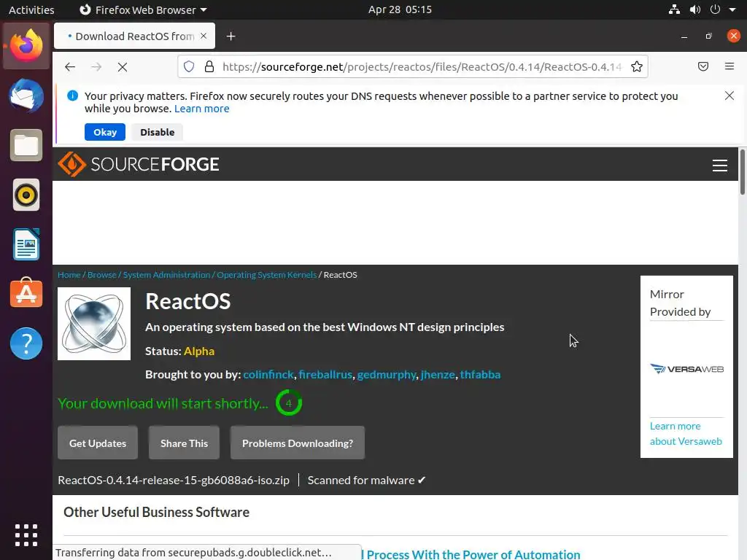Close the Download ReactOS tab
Viewport: 747px width, 560px height.
coord(204,36)
